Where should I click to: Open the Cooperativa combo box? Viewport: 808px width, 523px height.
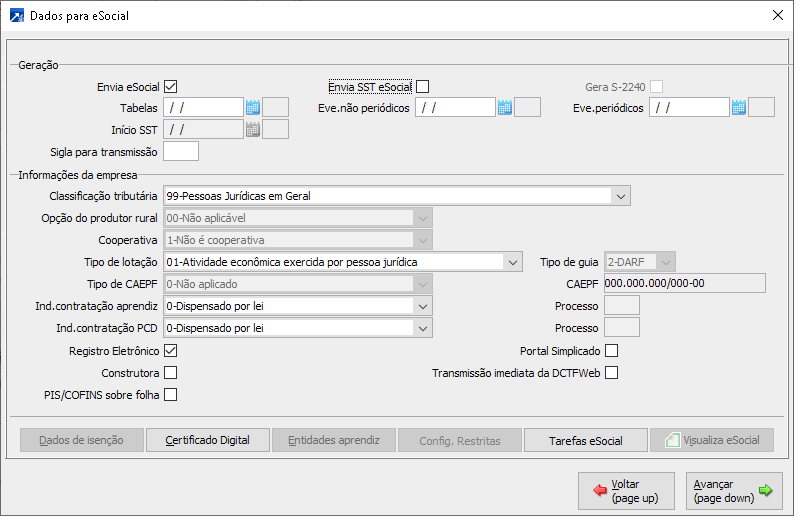pos(423,240)
